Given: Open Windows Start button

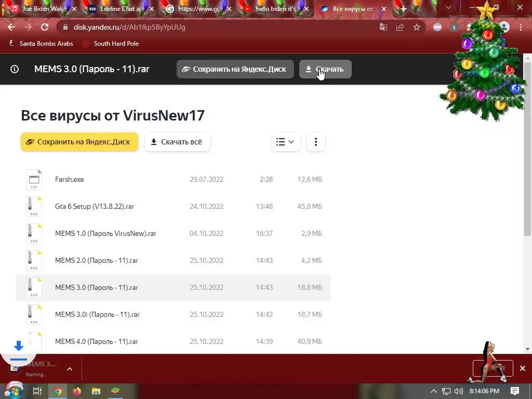Looking at the screenshot, I should pyautogui.click(x=14, y=391).
